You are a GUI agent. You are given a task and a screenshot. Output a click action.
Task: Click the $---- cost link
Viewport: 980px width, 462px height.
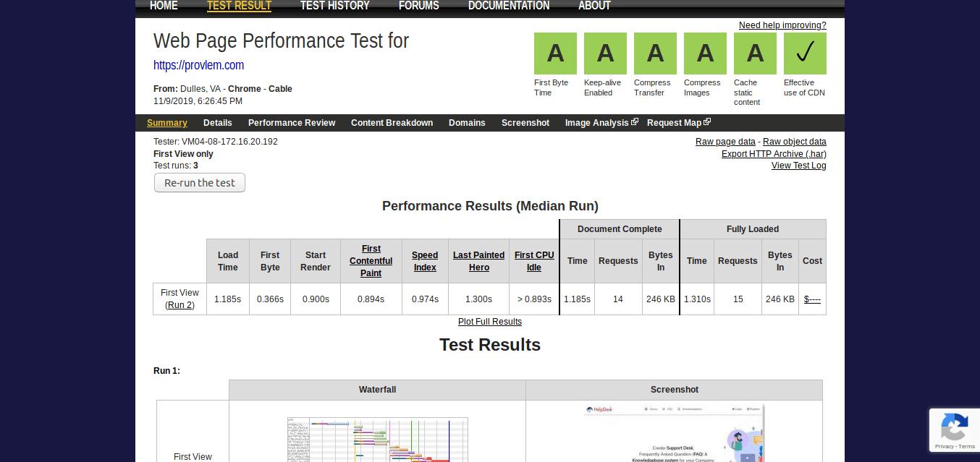click(812, 299)
